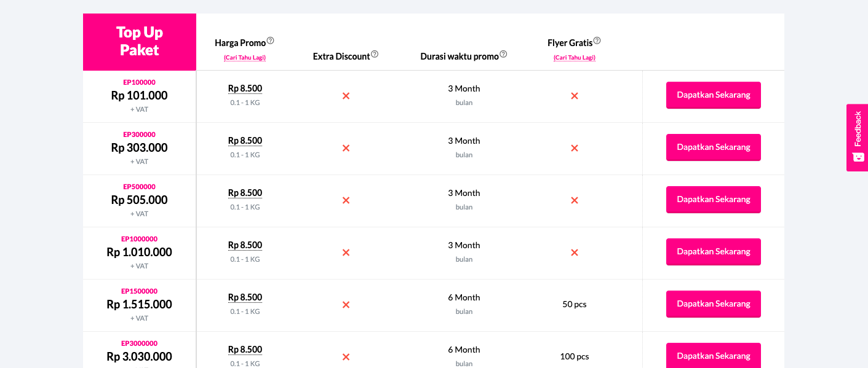Click Dapatkan Sekarang for EP500000
Screen dimensions: 868x368
click(x=713, y=199)
